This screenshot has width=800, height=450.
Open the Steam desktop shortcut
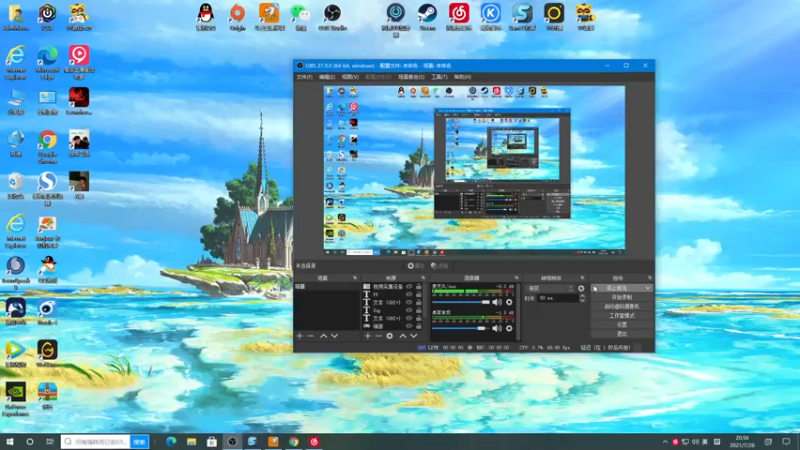point(427,17)
